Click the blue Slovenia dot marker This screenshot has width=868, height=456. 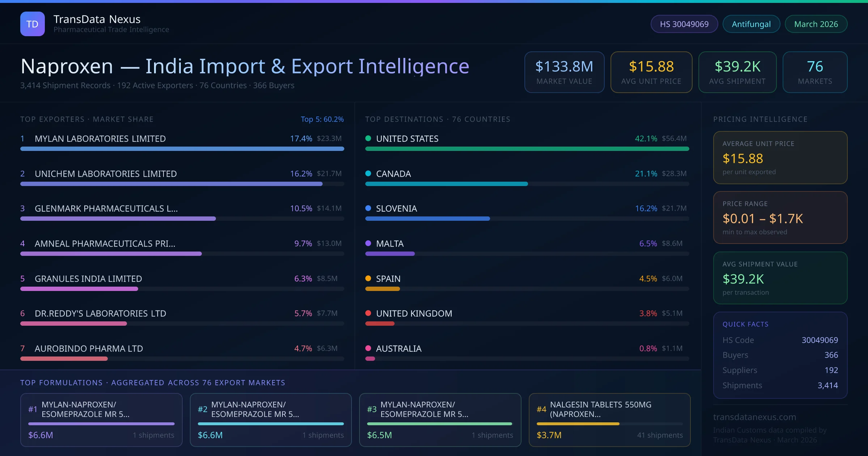(x=368, y=208)
